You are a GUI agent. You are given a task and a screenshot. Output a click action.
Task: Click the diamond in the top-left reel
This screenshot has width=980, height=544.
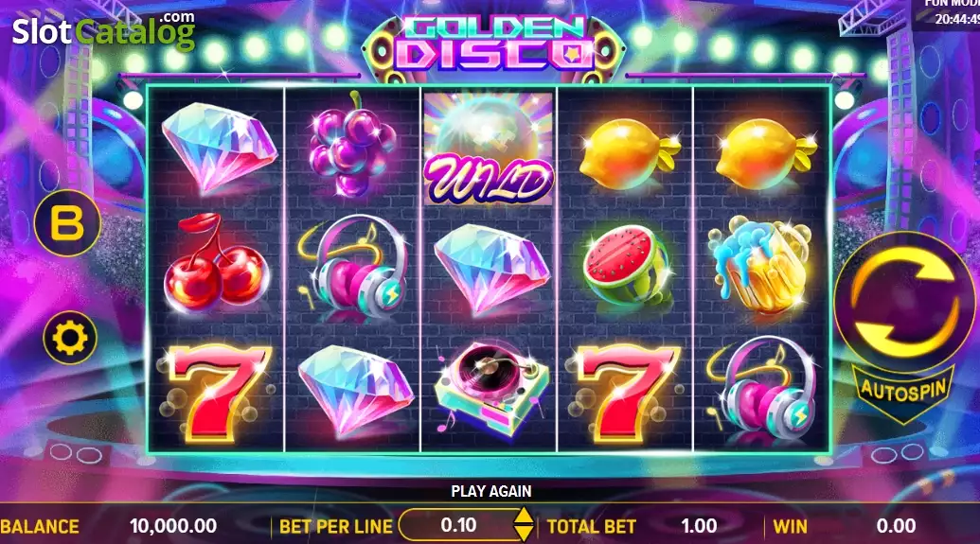tap(219, 148)
